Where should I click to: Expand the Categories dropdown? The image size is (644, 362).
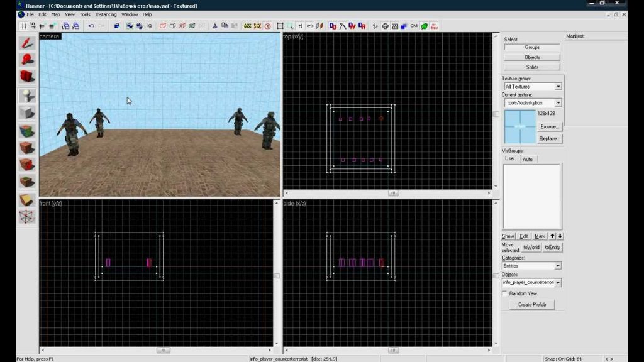pos(558,266)
